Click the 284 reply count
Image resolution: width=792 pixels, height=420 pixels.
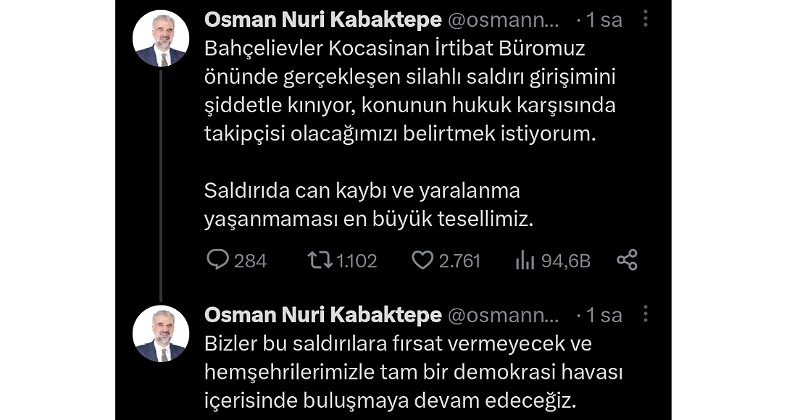pos(250,261)
